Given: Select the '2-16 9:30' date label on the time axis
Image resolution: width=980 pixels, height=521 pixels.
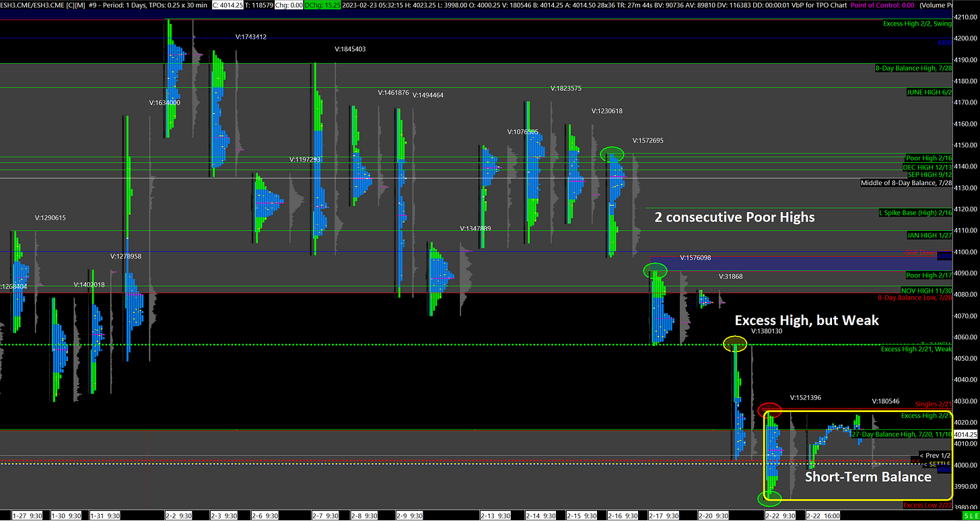Looking at the screenshot, I should 623,516.
